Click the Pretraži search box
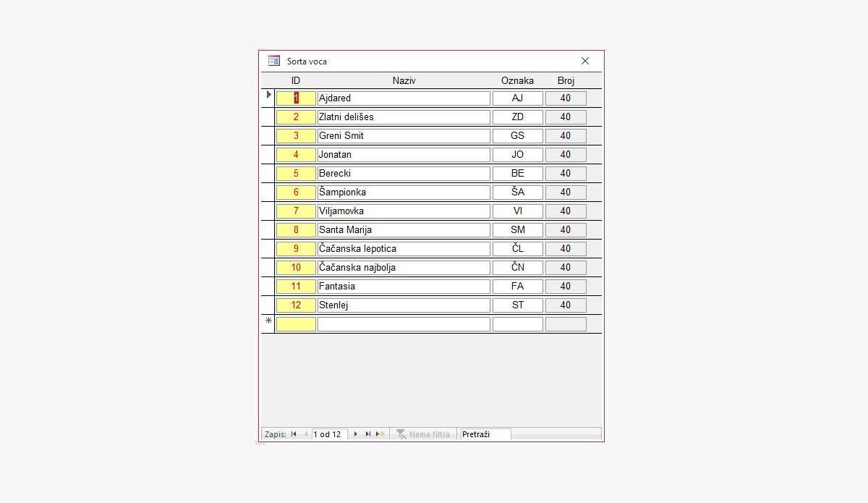868x503 pixels. tap(485, 434)
